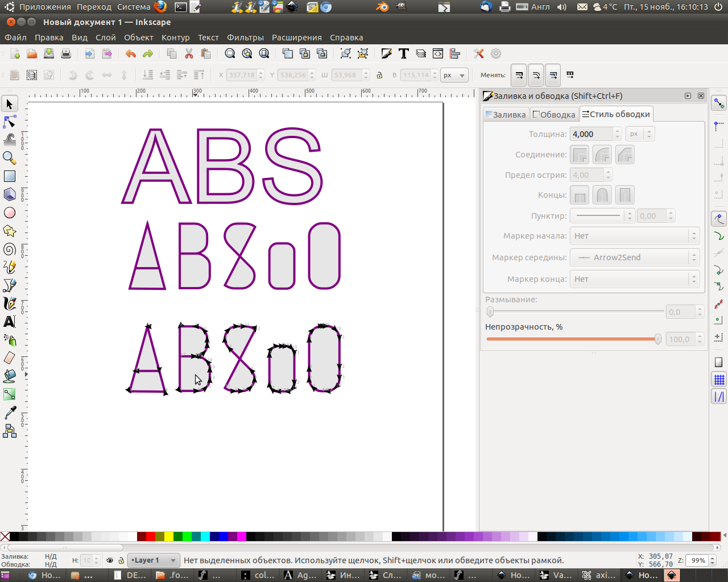Open the Файл menu
The width and height of the screenshot is (728, 582).
[16, 38]
